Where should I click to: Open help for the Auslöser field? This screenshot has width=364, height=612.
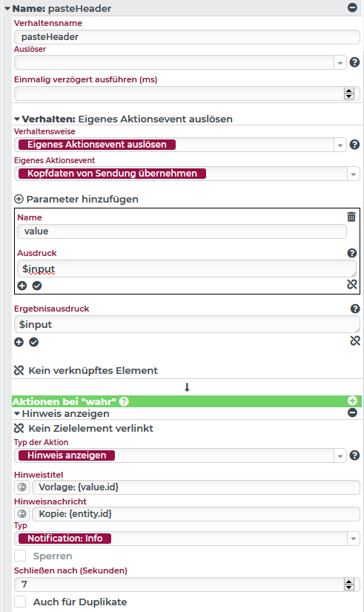(354, 62)
